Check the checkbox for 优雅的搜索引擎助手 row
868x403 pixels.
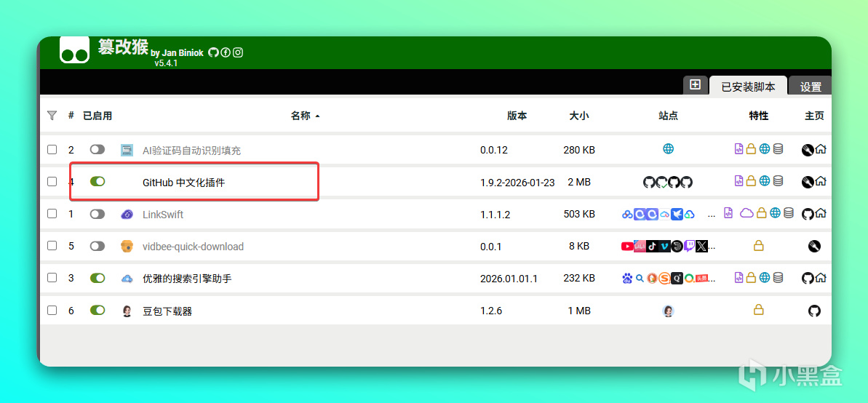(x=52, y=278)
